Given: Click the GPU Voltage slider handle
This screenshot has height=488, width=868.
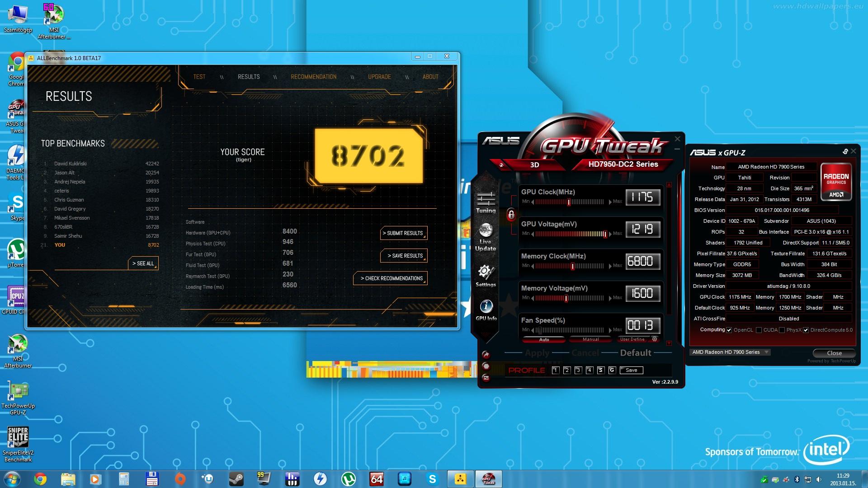Looking at the screenshot, I should (604, 234).
